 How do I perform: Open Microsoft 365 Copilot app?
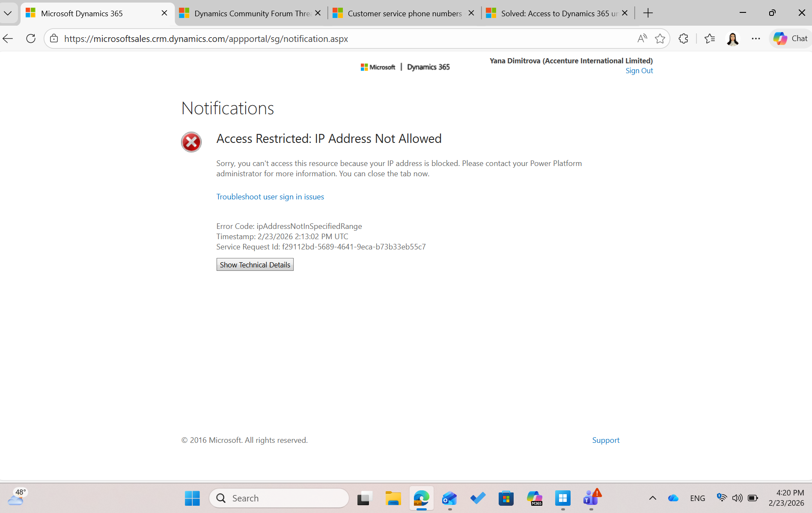point(535,498)
